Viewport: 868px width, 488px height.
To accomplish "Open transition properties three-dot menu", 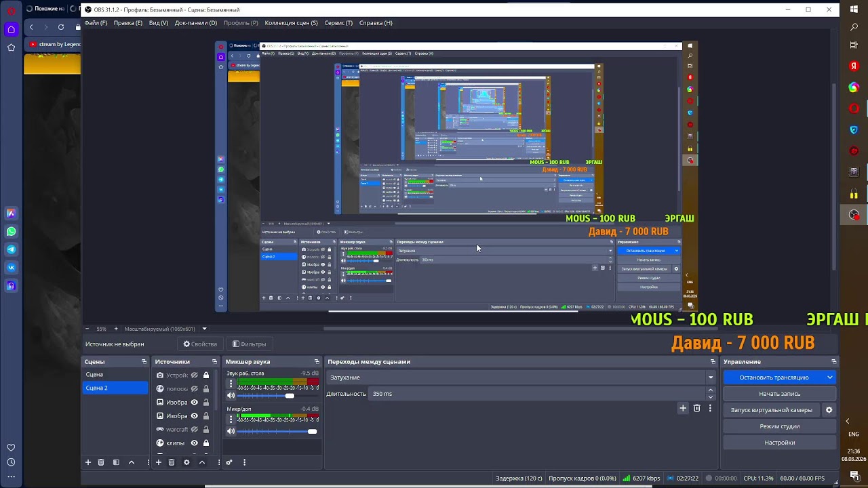I will coord(710,408).
